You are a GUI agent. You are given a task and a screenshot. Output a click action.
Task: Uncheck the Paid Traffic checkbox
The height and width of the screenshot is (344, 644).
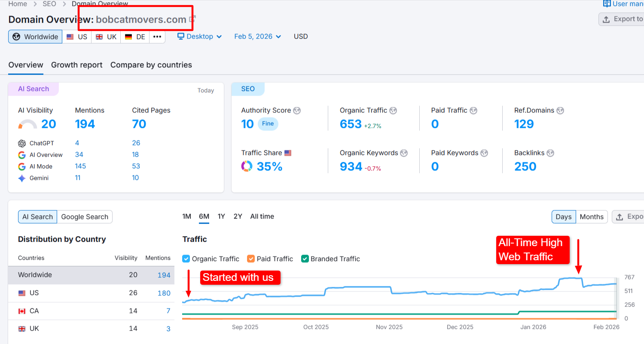point(251,259)
